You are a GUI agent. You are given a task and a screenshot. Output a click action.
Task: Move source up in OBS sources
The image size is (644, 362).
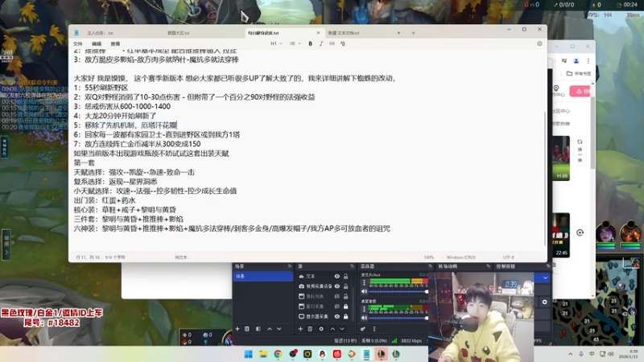(332, 329)
